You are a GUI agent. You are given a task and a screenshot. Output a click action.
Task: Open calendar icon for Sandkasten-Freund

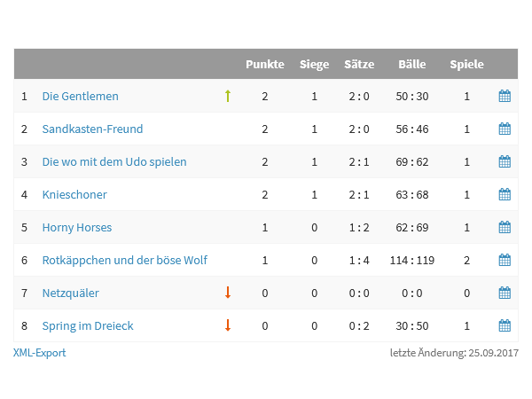point(505,129)
